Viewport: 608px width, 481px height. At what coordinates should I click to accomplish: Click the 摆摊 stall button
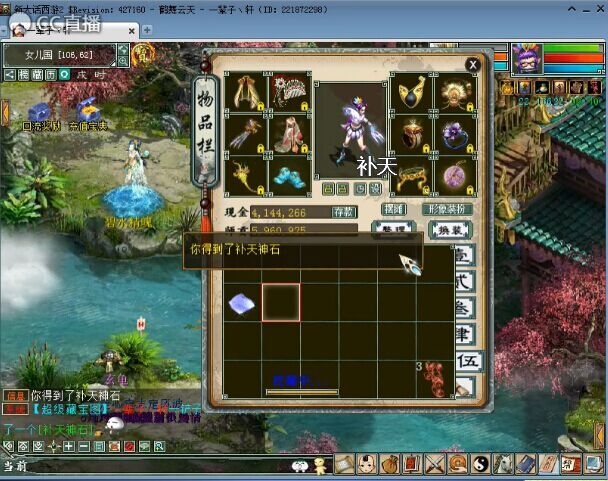(x=394, y=210)
